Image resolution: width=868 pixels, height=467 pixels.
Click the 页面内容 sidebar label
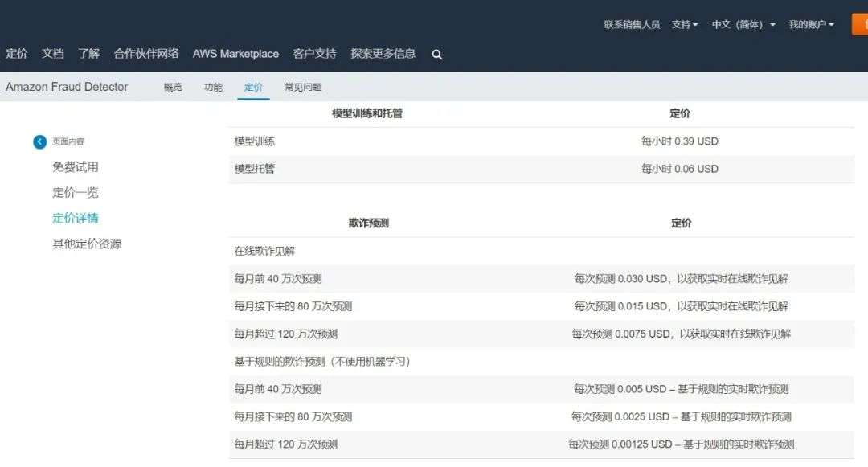(68, 141)
